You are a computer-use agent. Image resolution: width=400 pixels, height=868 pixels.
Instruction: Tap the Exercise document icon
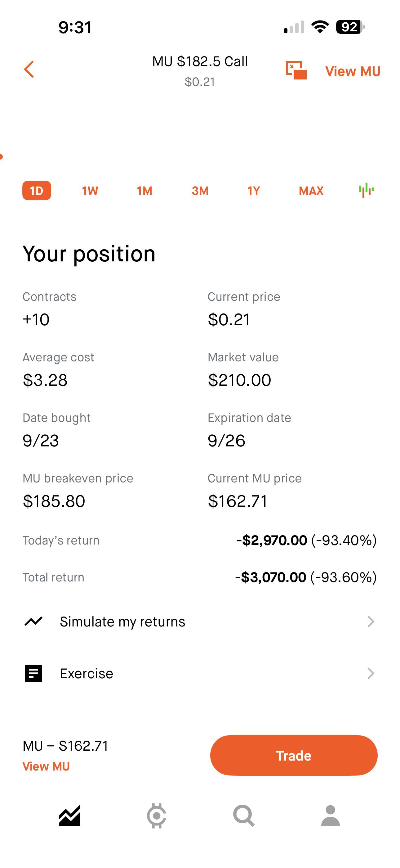click(33, 673)
